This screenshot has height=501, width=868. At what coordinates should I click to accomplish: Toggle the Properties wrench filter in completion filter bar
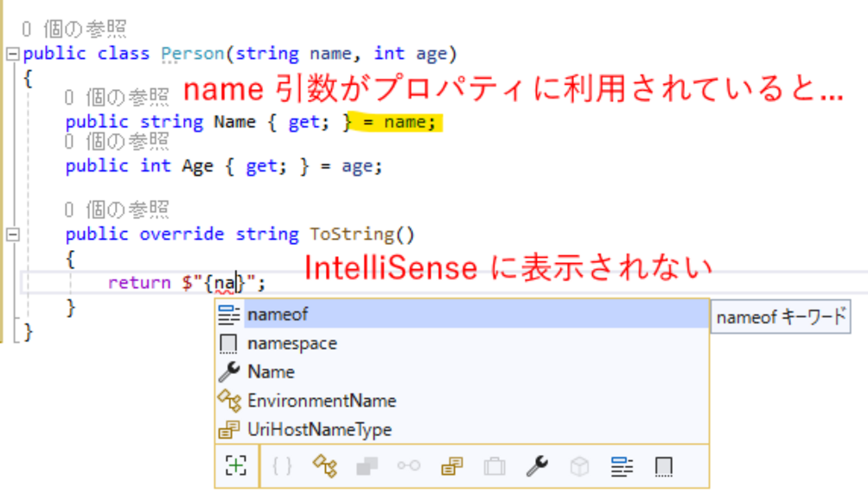[x=537, y=466]
